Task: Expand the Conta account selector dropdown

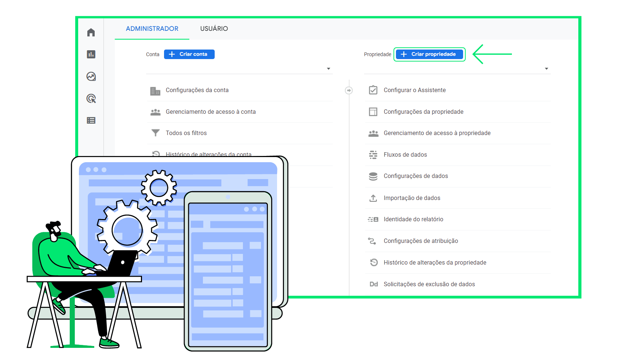Action: click(239, 69)
